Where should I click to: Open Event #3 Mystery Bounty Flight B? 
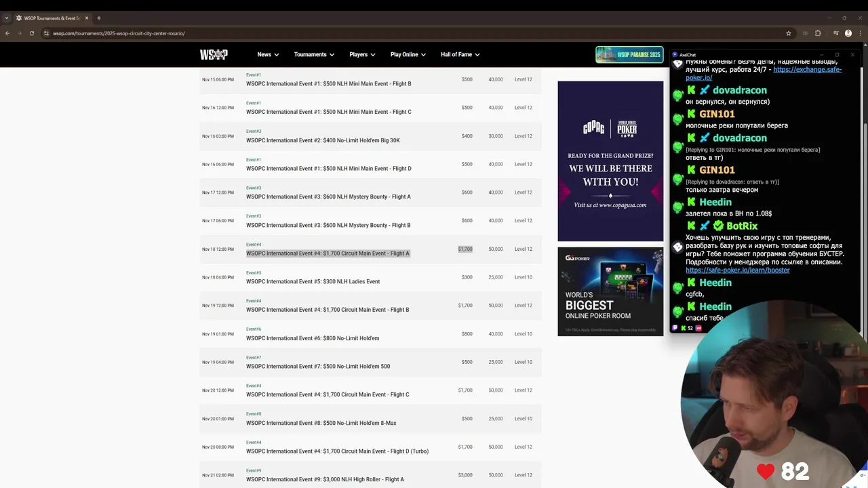[x=328, y=225]
